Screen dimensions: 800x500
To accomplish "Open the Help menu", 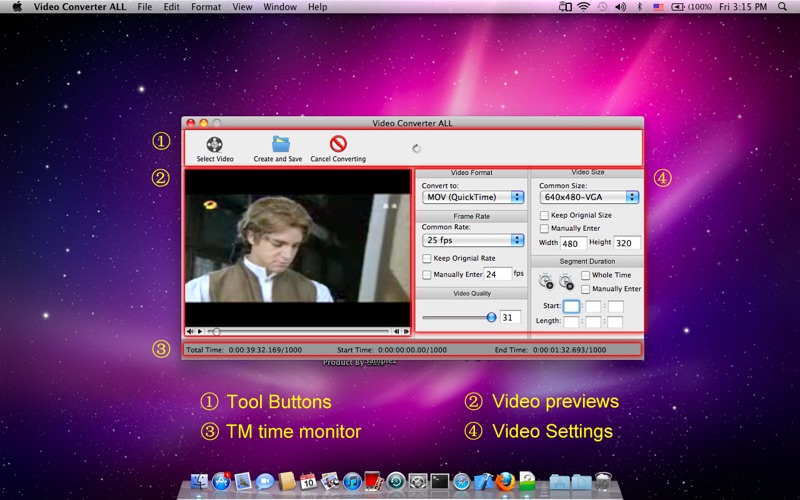I will 317,7.
